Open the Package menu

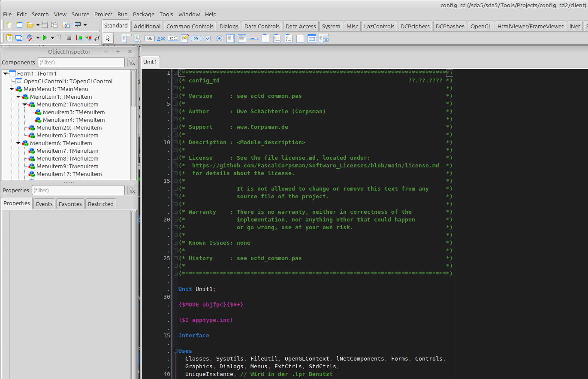point(143,14)
